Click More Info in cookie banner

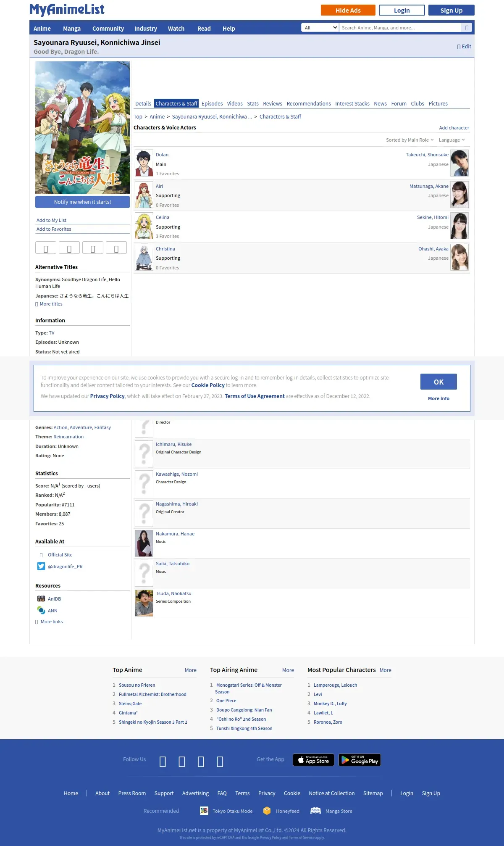coord(438,398)
